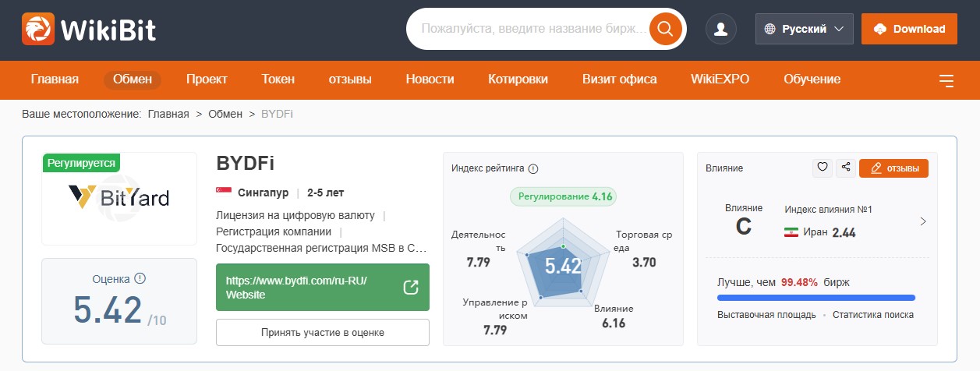The image size is (980, 371).
Task: Open the Визит офиса menu item
Action: pyautogui.click(x=620, y=79)
